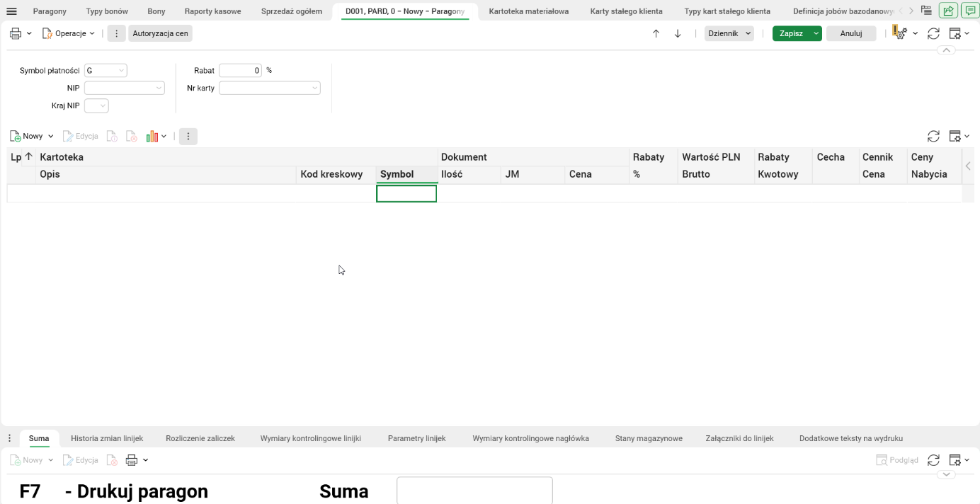Image resolution: width=980 pixels, height=504 pixels.
Task: Open the Operacje dropdown menu
Action: tap(68, 33)
